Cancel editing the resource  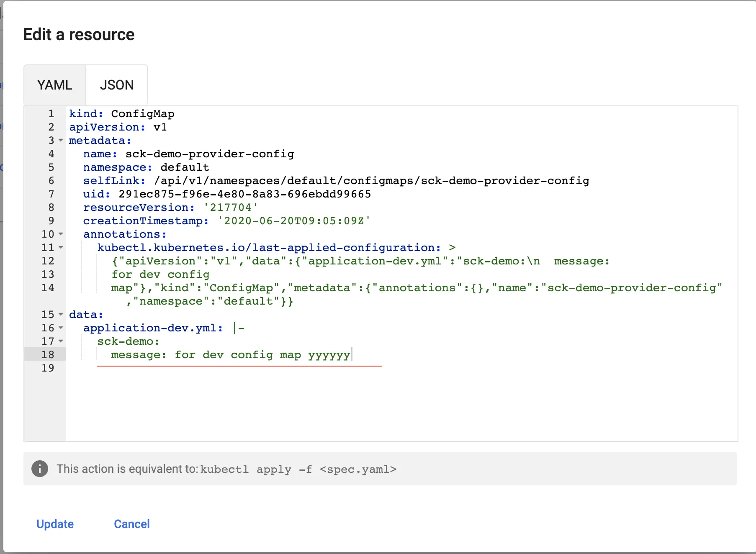pyautogui.click(x=131, y=524)
